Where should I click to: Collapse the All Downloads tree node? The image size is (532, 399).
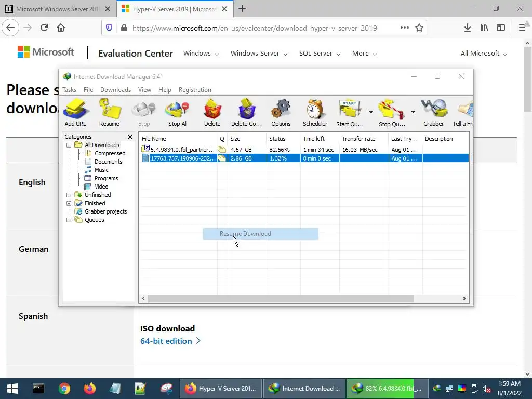click(x=69, y=145)
